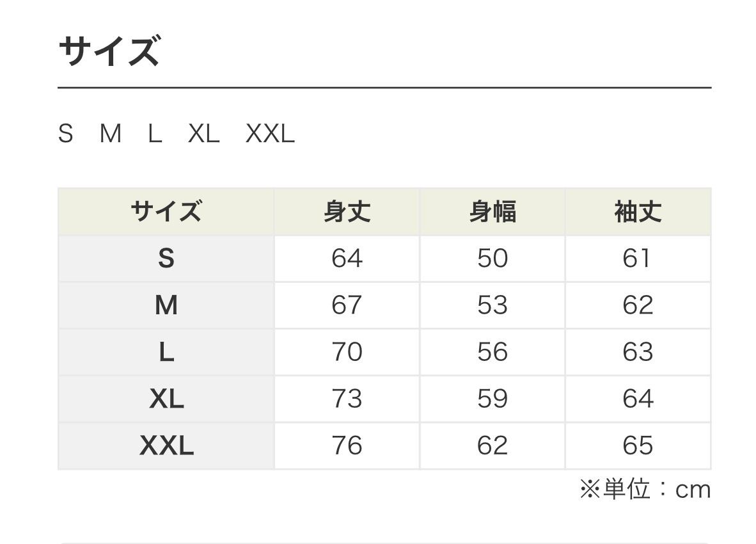Select size M in the size list above the table

[111, 134]
